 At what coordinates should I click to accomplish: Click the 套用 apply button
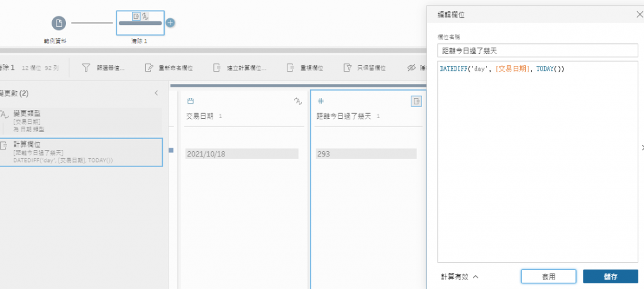(548, 276)
